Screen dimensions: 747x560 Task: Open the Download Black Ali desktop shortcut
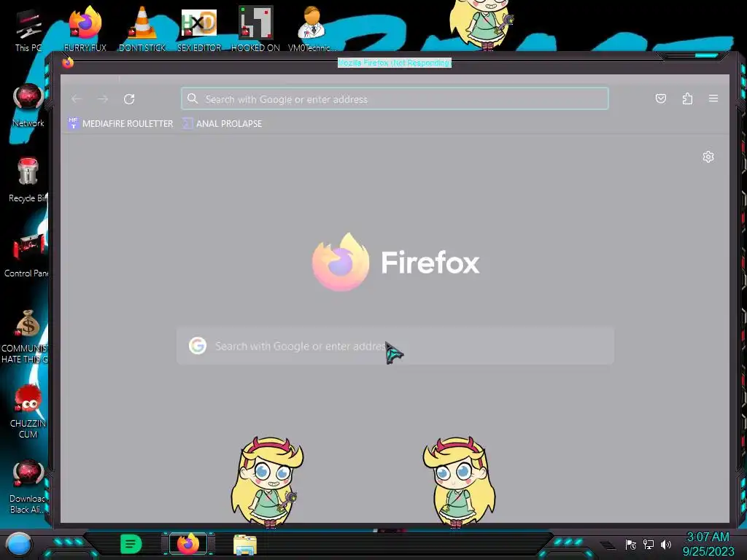pyautogui.click(x=28, y=486)
